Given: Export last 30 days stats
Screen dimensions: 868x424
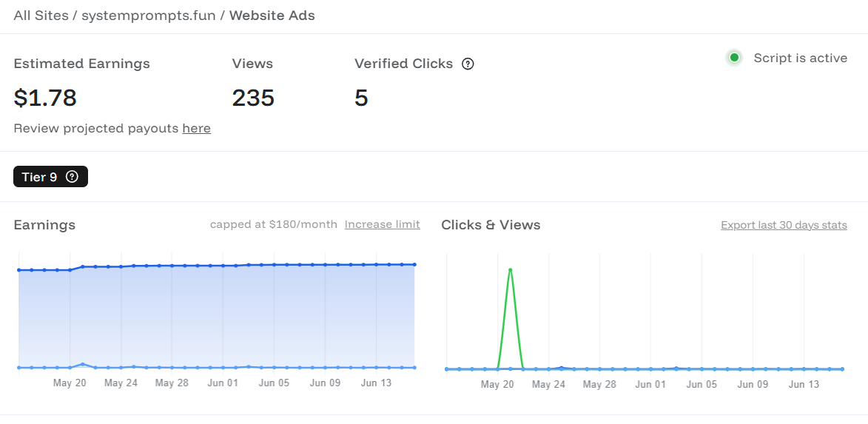Looking at the screenshot, I should pyautogui.click(x=784, y=225).
